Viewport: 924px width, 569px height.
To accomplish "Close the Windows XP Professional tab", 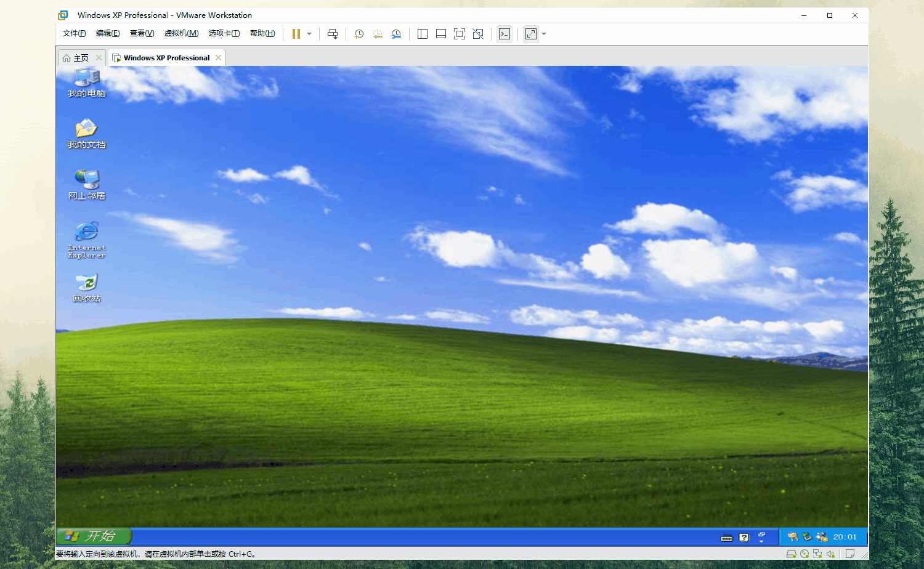I will pos(218,57).
